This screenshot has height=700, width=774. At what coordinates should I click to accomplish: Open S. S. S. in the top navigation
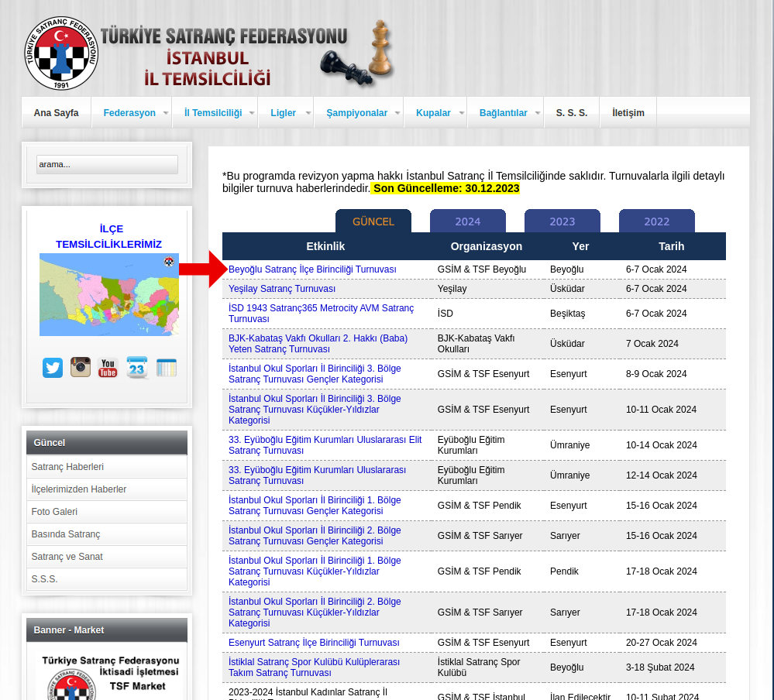572,113
